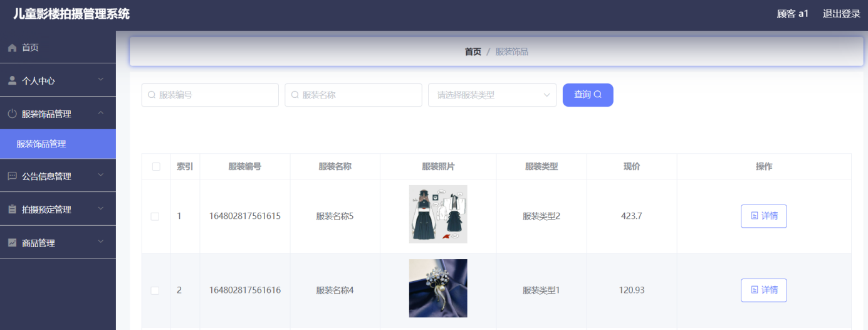Click 退出登录 to log out
This screenshot has width=868, height=330.
(x=842, y=14)
